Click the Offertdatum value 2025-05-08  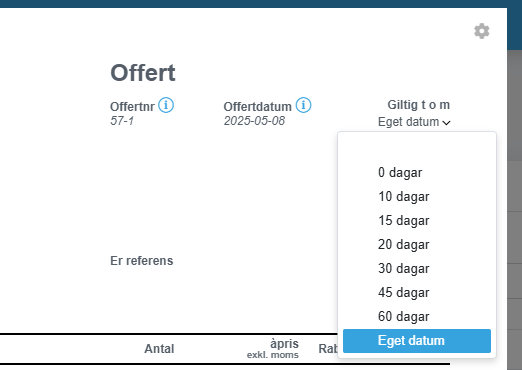(x=254, y=121)
